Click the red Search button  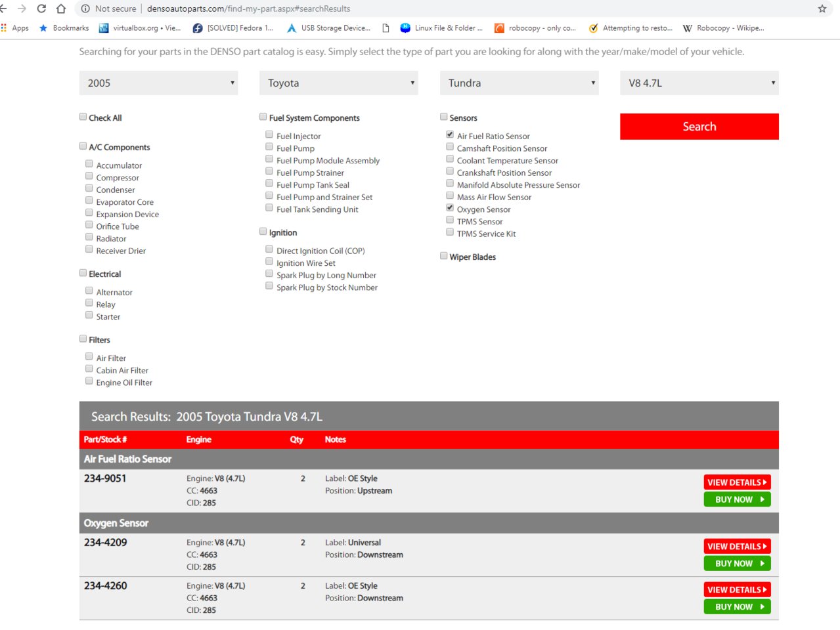pos(699,127)
